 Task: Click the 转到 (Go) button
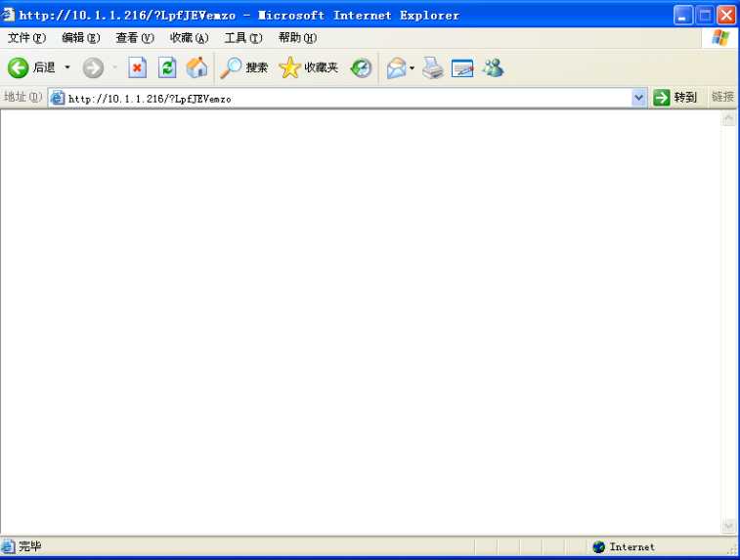[x=675, y=98]
